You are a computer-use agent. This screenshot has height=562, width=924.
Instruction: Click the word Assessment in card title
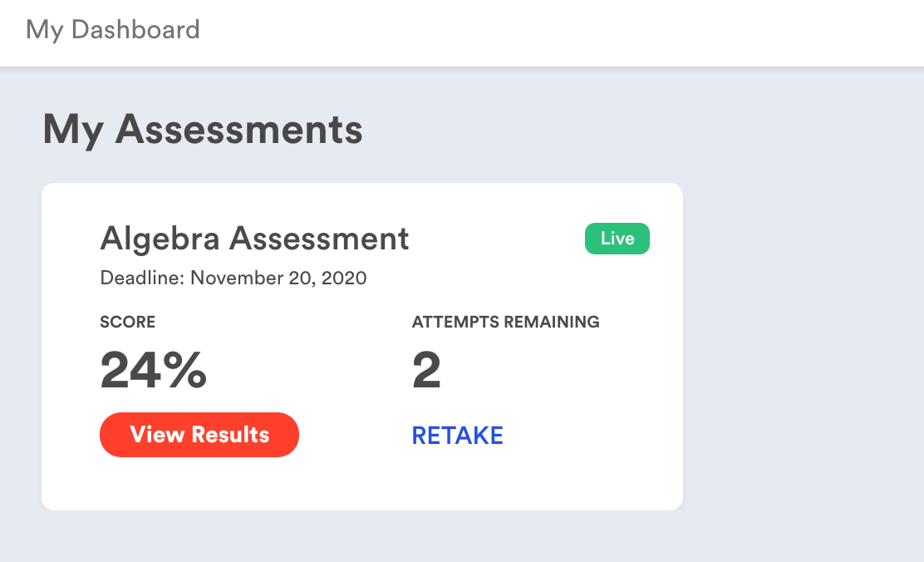coord(320,239)
